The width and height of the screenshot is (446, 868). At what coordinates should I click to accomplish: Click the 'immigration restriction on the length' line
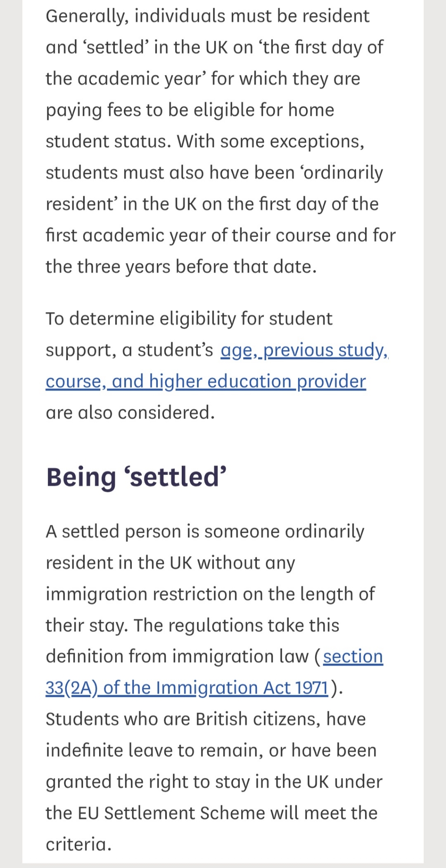(x=210, y=594)
